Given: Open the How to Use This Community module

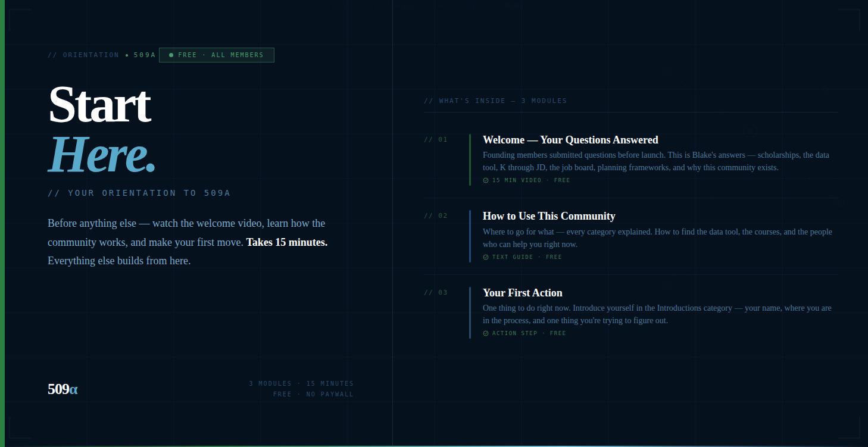Looking at the screenshot, I should tap(549, 216).
